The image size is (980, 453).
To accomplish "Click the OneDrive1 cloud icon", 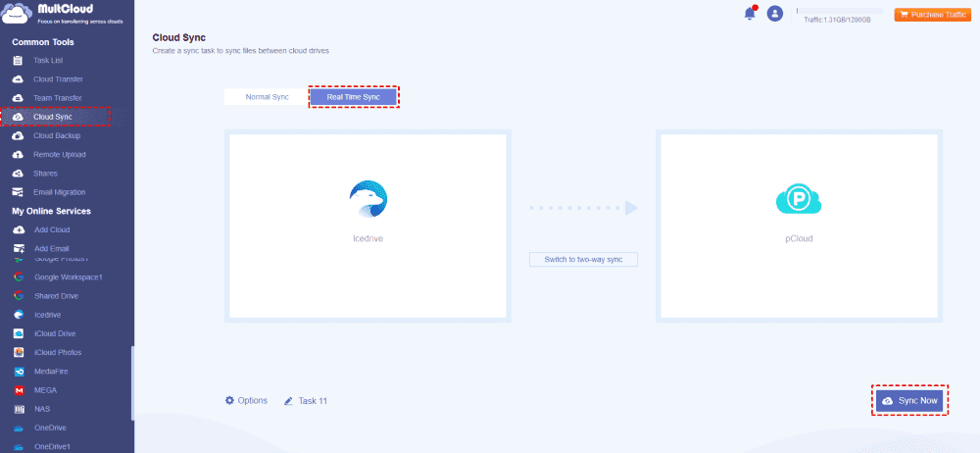I will (20, 447).
